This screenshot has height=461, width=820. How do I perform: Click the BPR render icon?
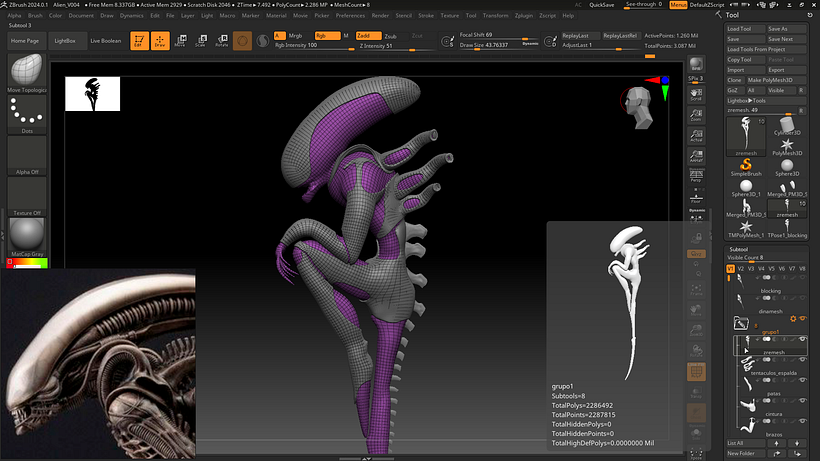pyautogui.click(x=696, y=64)
